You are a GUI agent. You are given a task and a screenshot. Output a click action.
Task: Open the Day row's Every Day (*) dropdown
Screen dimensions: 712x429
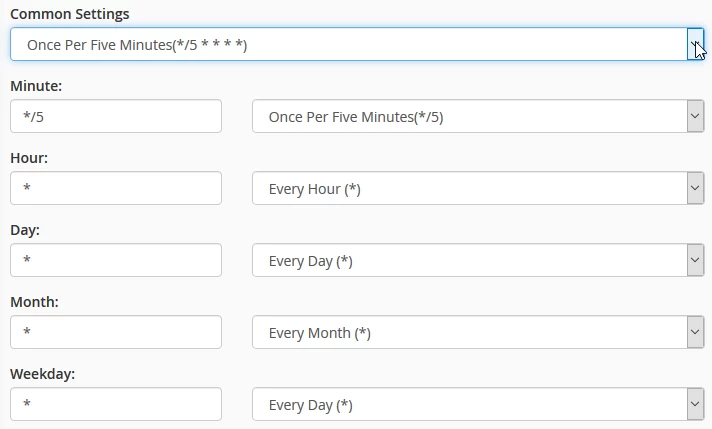470,260
